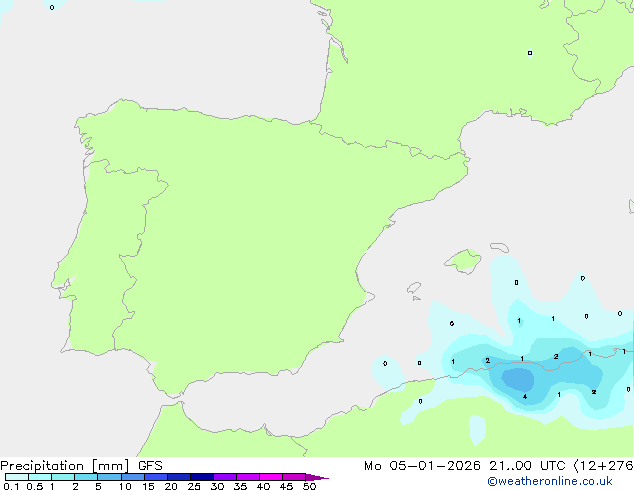Click the "Mo 05-01-2026" date text
This screenshot has width=634, height=490.
[422, 466]
